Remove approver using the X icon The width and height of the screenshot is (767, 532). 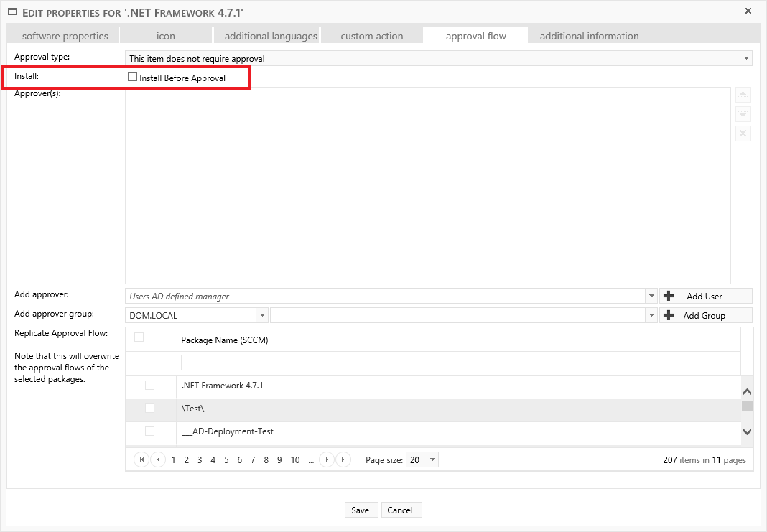point(743,134)
